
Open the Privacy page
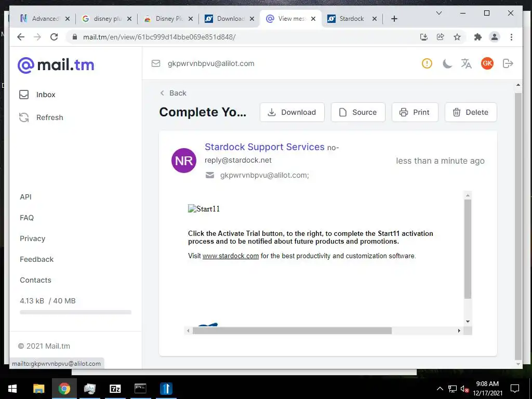click(x=33, y=238)
